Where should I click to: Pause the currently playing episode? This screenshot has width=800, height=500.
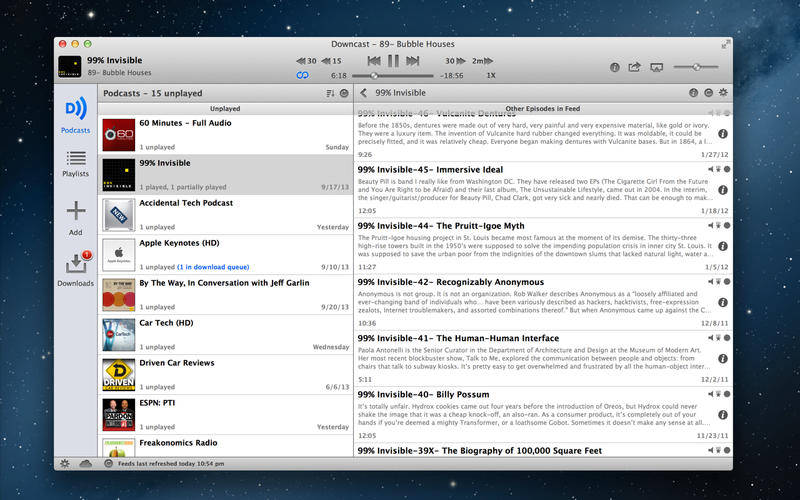(x=393, y=61)
